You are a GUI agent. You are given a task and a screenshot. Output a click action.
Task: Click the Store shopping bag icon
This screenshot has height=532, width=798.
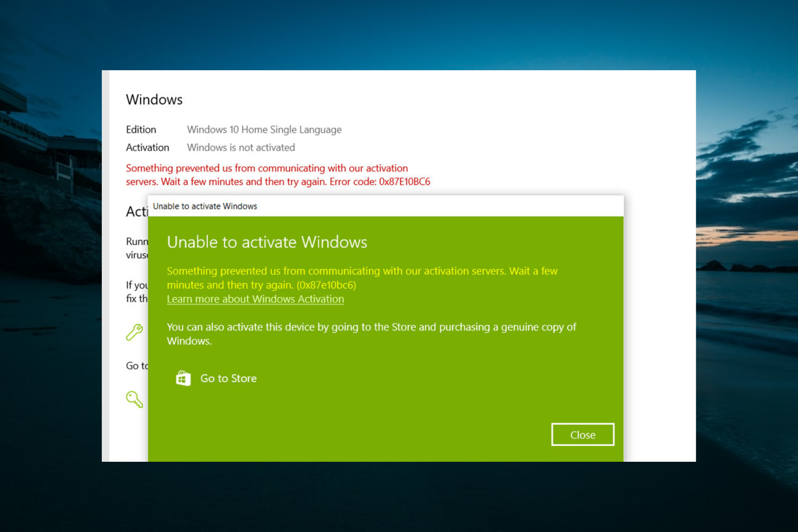(183, 378)
